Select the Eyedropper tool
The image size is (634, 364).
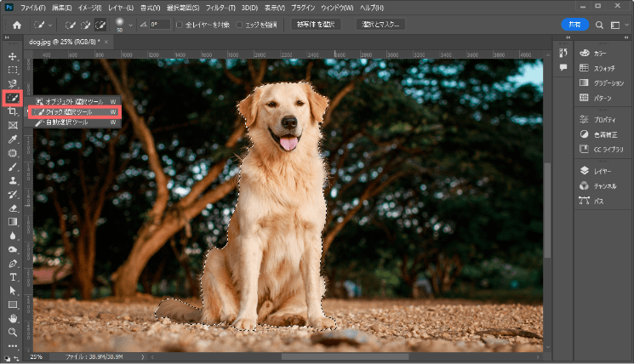(x=13, y=139)
